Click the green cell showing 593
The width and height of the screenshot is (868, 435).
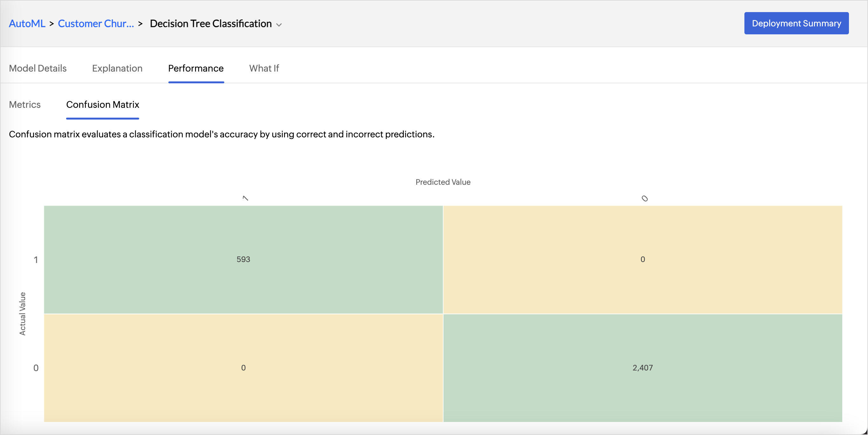pyautogui.click(x=243, y=259)
